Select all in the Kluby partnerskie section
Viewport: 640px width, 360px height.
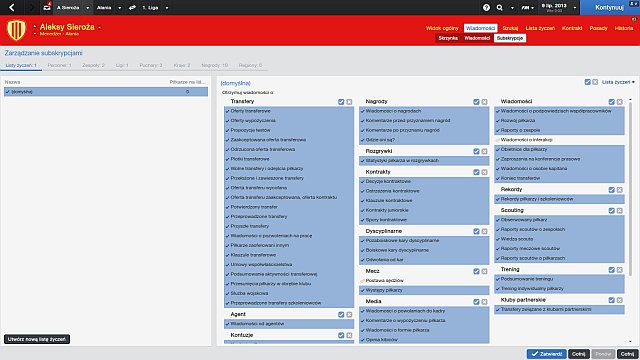point(611,300)
